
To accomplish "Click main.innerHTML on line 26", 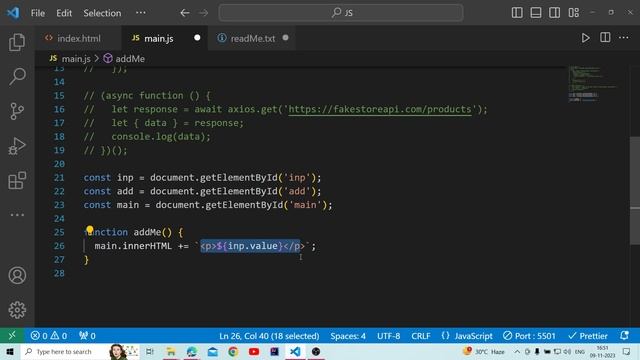I will coord(133,246).
